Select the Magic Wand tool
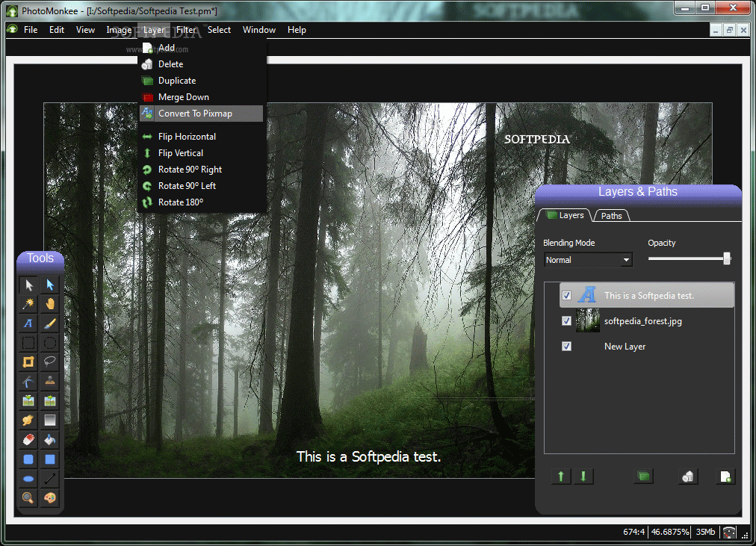 tap(28, 304)
